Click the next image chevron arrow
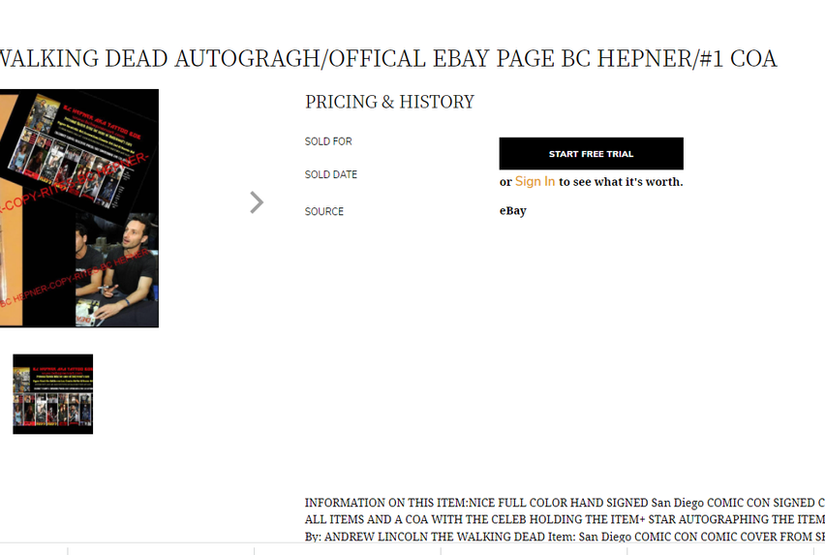 click(x=257, y=203)
